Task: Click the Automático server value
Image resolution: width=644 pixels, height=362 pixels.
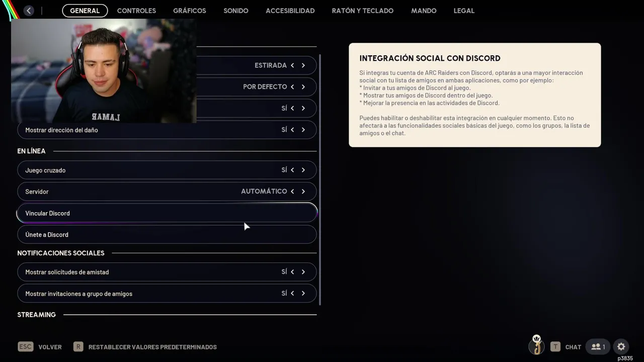Action: (264, 192)
